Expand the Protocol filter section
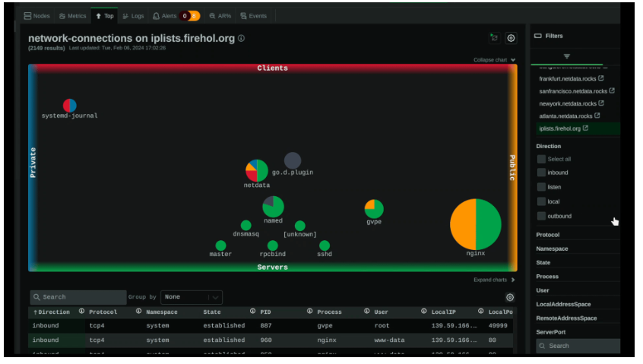643x364 pixels. (x=548, y=235)
